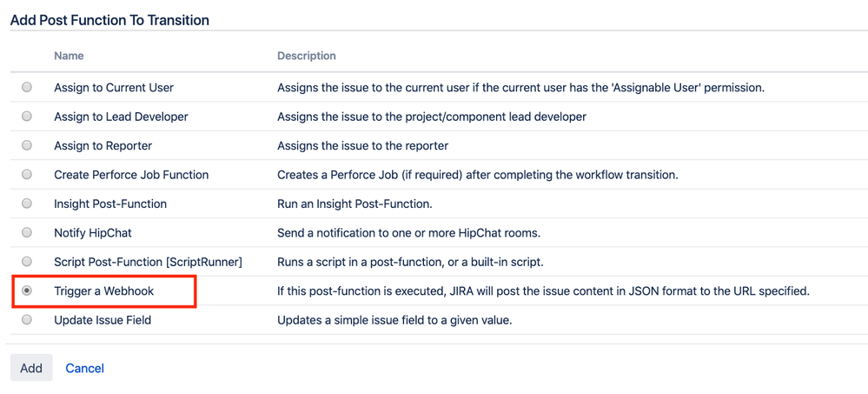
Task: Pick the Insight Post-Function radio button
Action: (x=27, y=204)
